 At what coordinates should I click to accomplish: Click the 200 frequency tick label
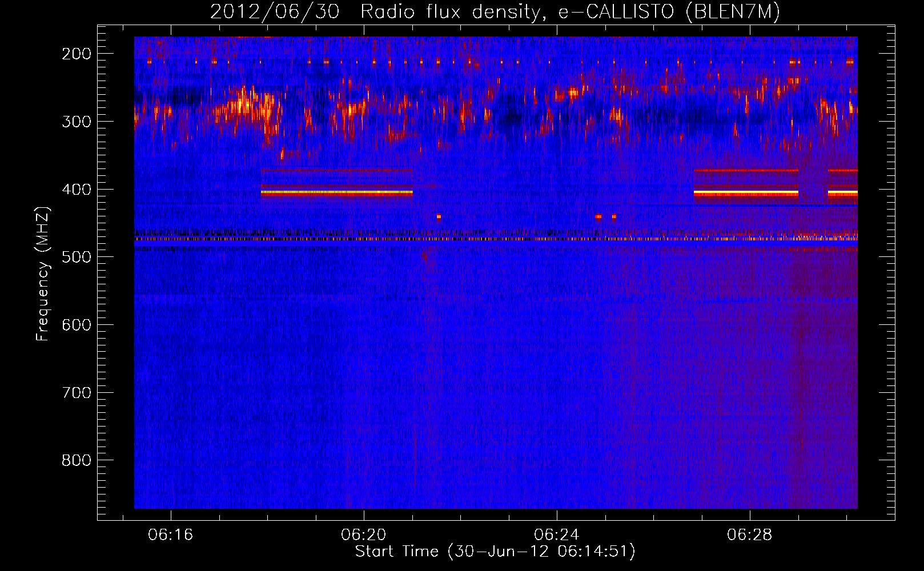click(x=77, y=54)
